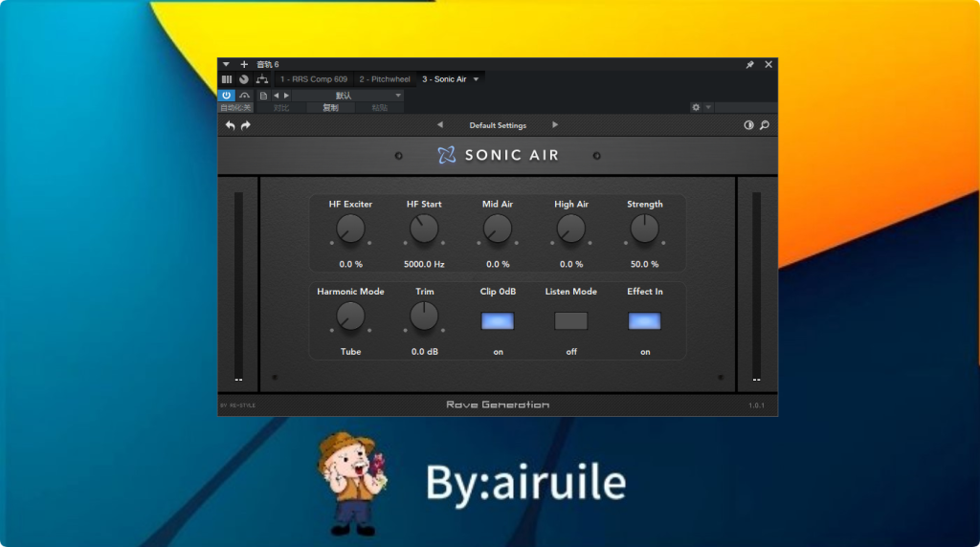Select the 3 - Sonic Air tab
Image resolution: width=980 pixels, height=547 pixels.
444,79
